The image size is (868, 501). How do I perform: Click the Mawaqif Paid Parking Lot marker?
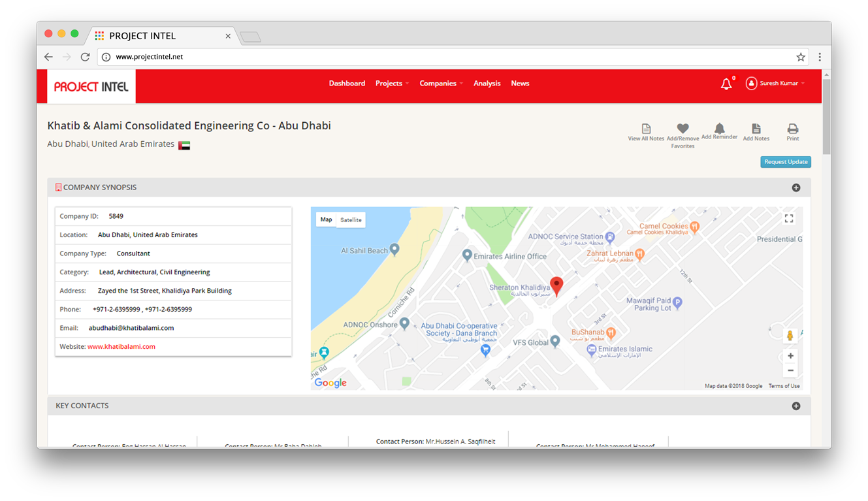point(677,302)
